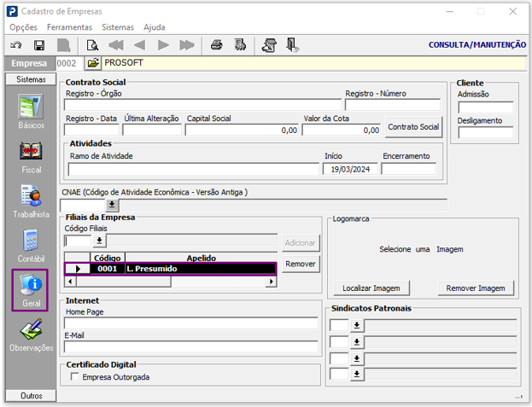The width and height of the screenshot is (532, 407).
Task: Enable the Empresa Outorgada checkbox
Action: click(75, 376)
